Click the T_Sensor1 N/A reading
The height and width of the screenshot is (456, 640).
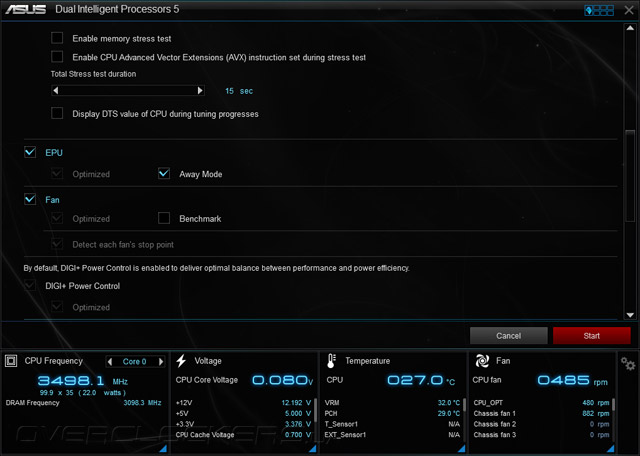pyautogui.click(x=454, y=424)
